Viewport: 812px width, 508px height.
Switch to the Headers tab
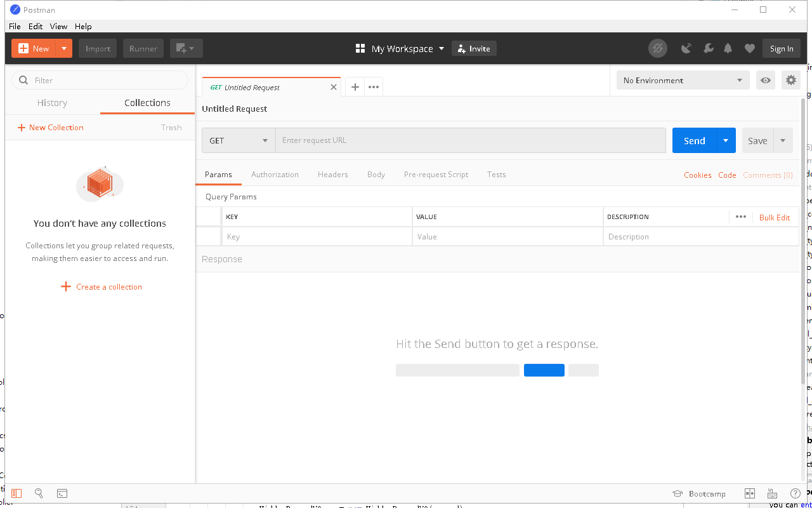[x=333, y=175]
